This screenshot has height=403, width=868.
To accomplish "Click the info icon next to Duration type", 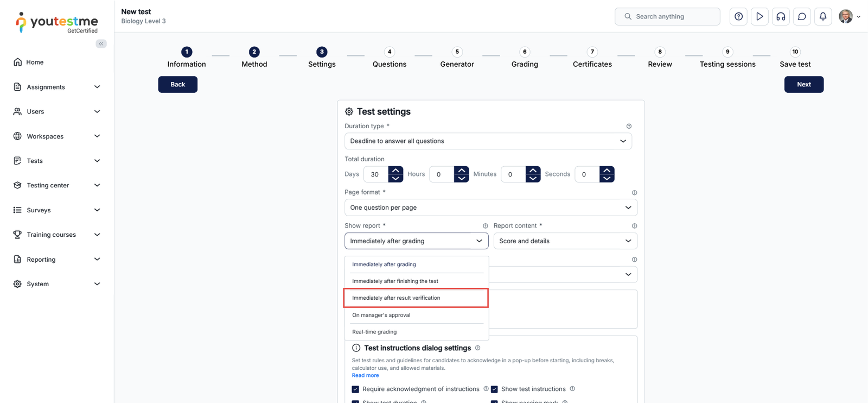I will coord(629,127).
